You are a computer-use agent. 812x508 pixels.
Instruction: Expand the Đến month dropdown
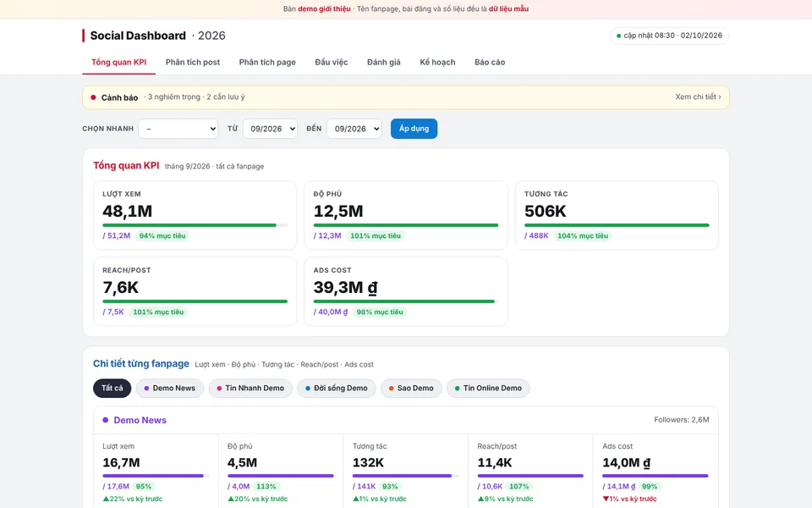354,129
